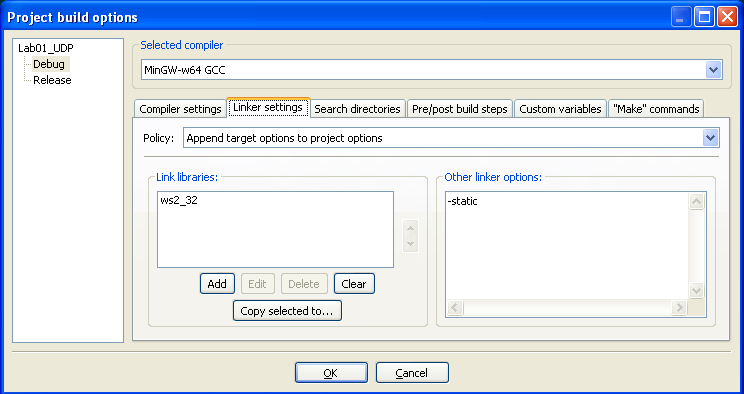Select the Debug build target
The image size is (744, 394).
(x=49, y=64)
